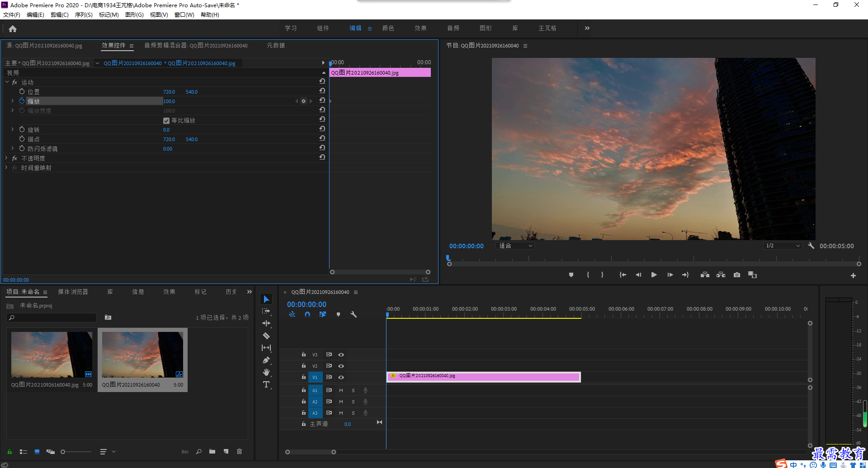Viewport: 868px width, 468px height.
Task: Click Position X value 720.0
Action: click(169, 92)
